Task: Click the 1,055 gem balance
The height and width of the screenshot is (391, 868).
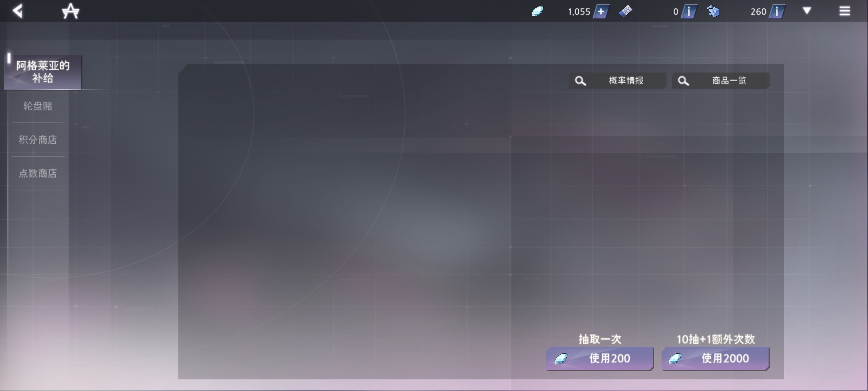Action: [x=579, y=12]
